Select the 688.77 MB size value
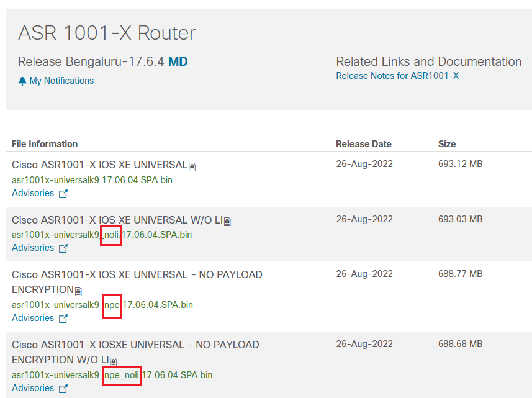Screen dimensions: 532x398 [460, 274]
